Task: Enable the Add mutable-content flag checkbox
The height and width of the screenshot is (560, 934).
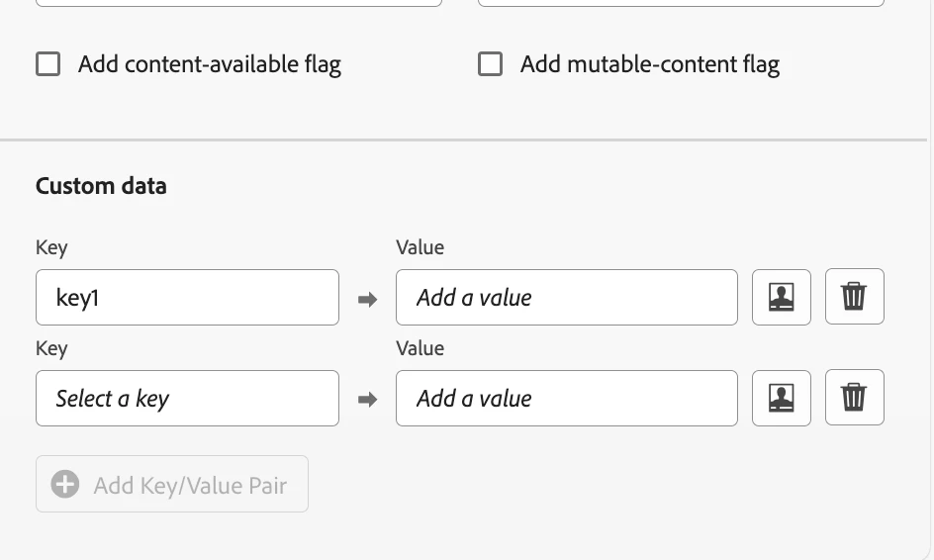Action: click(490, 65)
